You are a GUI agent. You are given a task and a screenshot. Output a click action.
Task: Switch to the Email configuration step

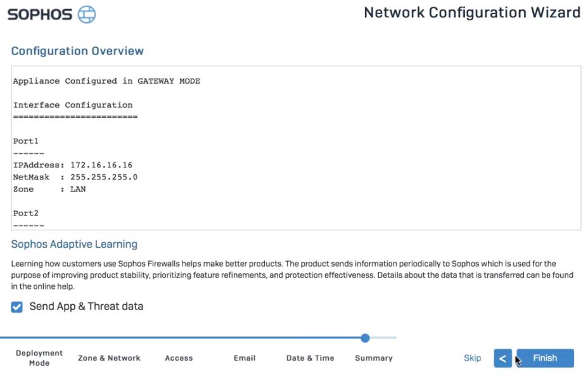pyautogui.click(x=245, y=358)
